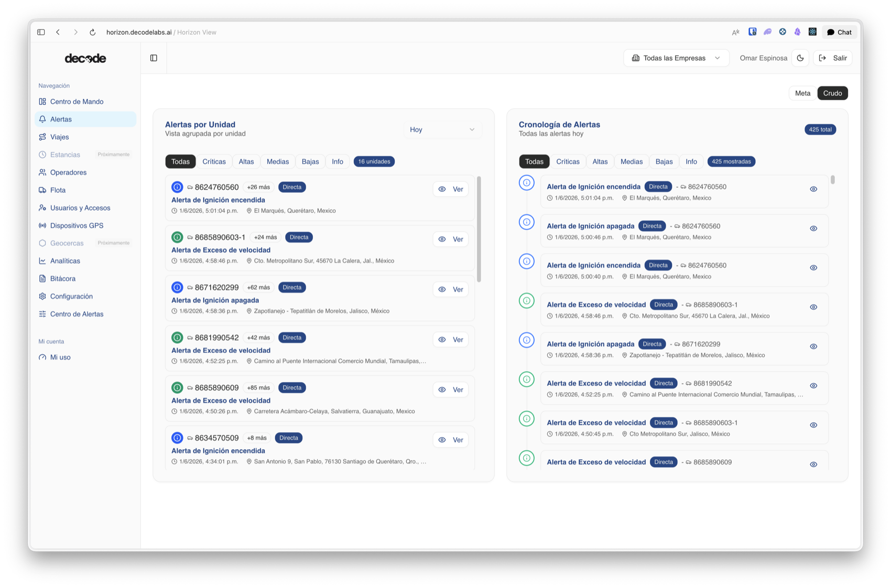The image size is (891, 588).
Task: Select Altas tab in Alertas por Unidad
Action: pos(246,161)
